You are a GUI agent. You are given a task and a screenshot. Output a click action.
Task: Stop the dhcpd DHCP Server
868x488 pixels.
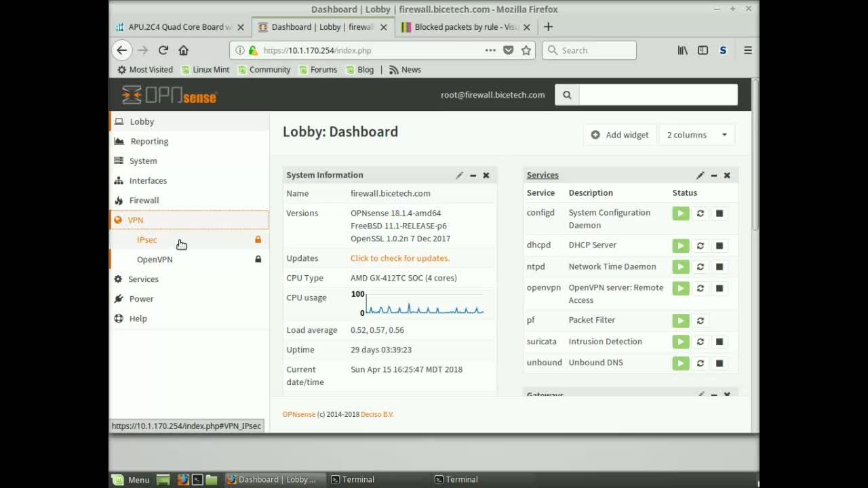tap(719, 245)
